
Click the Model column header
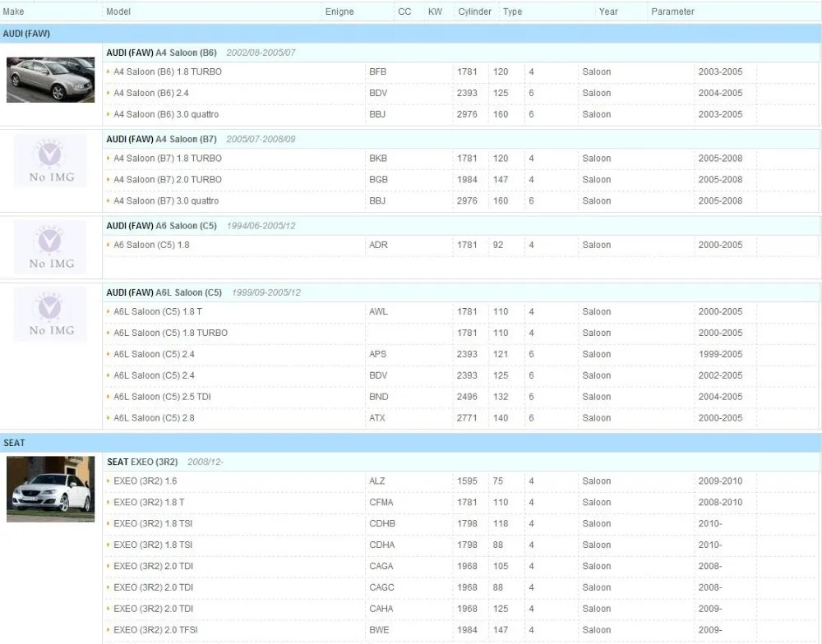click(118, 11)
